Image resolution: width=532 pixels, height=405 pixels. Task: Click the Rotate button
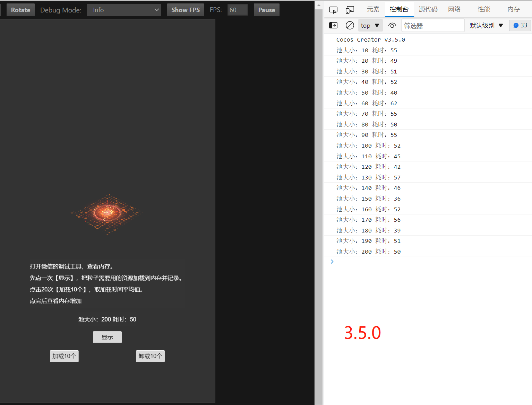point(20,10)
